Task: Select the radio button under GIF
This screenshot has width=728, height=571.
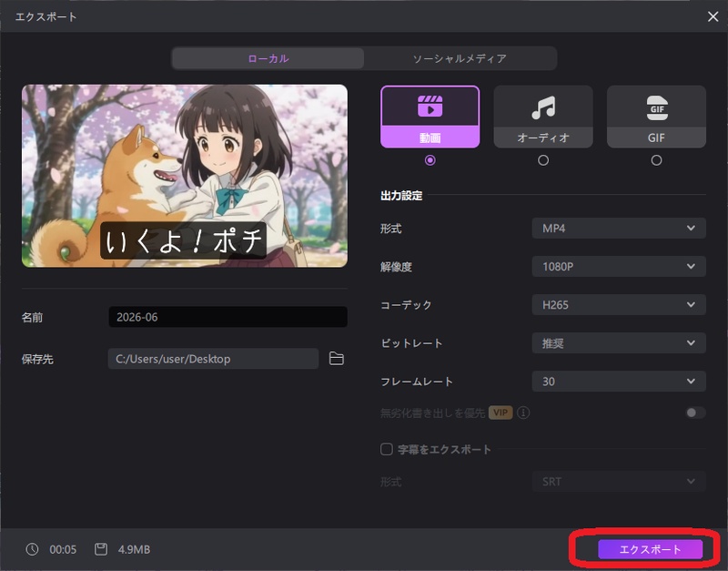Action: coord(656,160)
